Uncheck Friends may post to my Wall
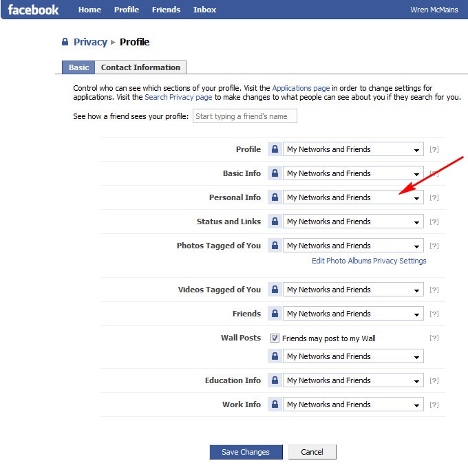This screenshot has width=468, height=476. coord(275,338)
